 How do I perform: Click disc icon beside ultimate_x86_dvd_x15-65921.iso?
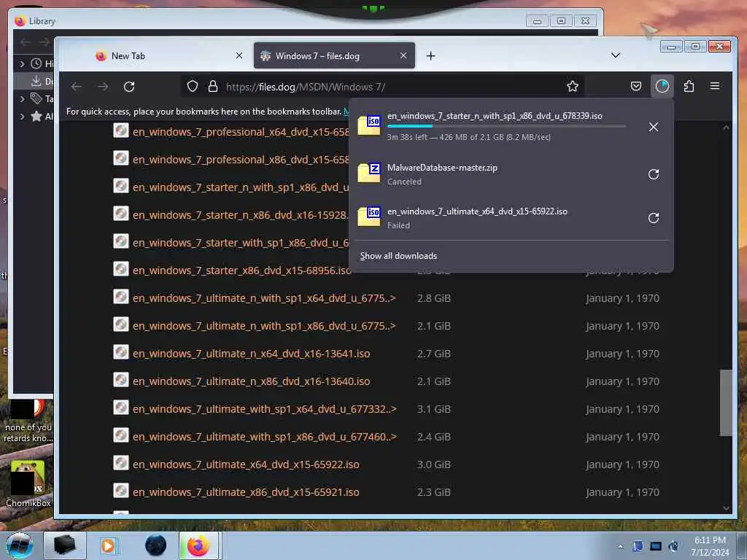pyautogui.click(x=121, y=491)
